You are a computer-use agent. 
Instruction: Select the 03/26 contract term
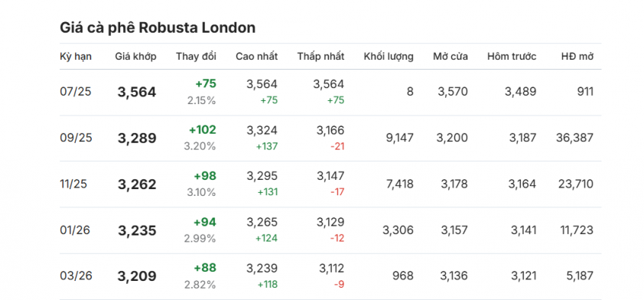tap(76, 276)
